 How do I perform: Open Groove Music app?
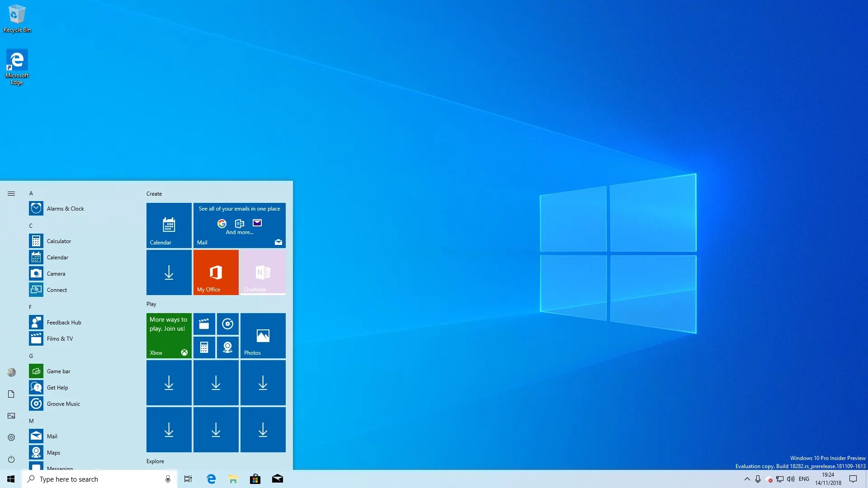[63, 404]
